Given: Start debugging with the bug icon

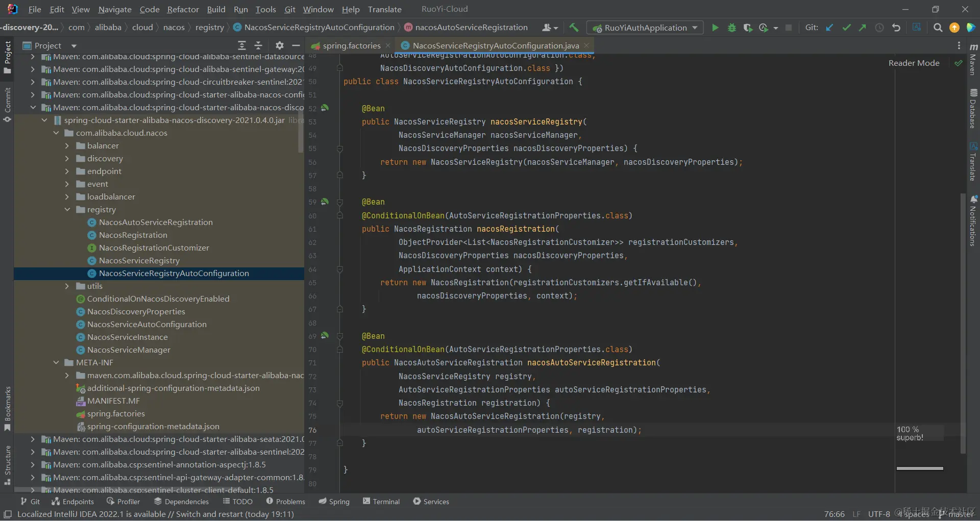Looking at the screenshot, I should point(731,28).
